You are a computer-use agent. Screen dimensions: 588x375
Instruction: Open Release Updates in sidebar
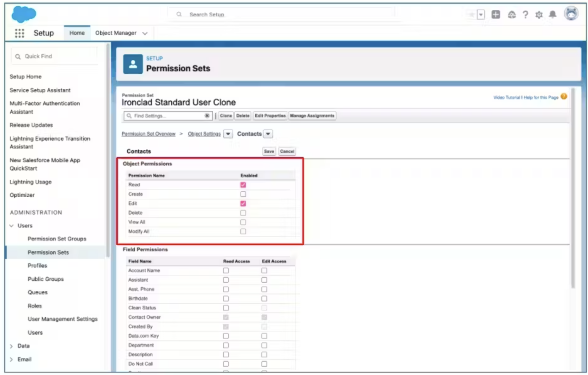coord(31,125)
